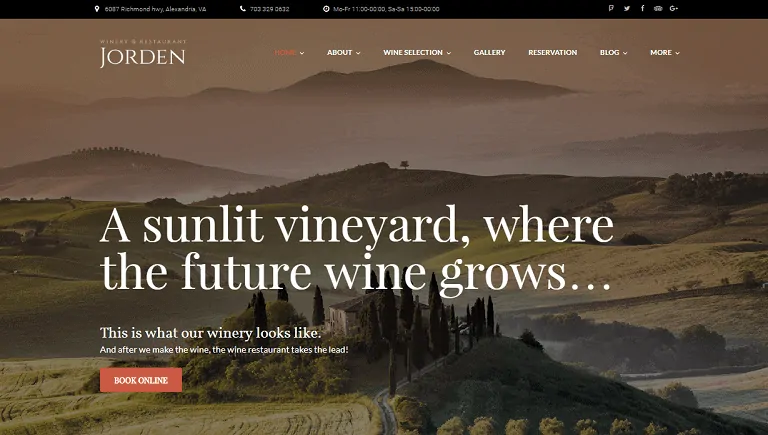Screen dimensions: 768x435
Task: Go to the Gallery page
Action: (489, 52)
